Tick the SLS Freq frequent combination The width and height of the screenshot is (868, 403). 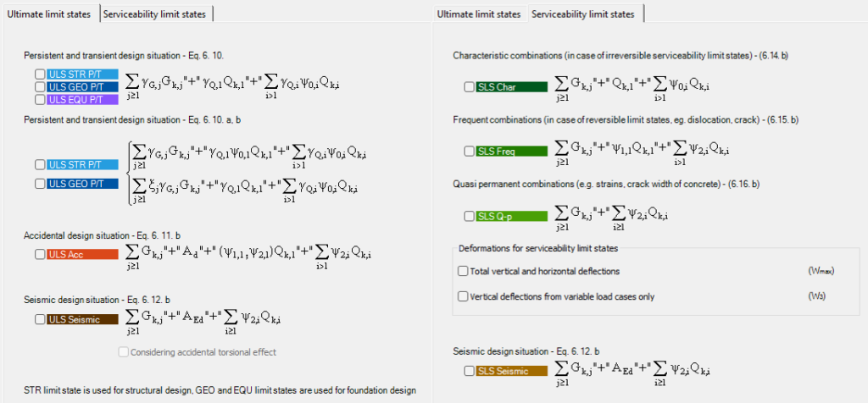pyautogui.click(x=469, y=151)
